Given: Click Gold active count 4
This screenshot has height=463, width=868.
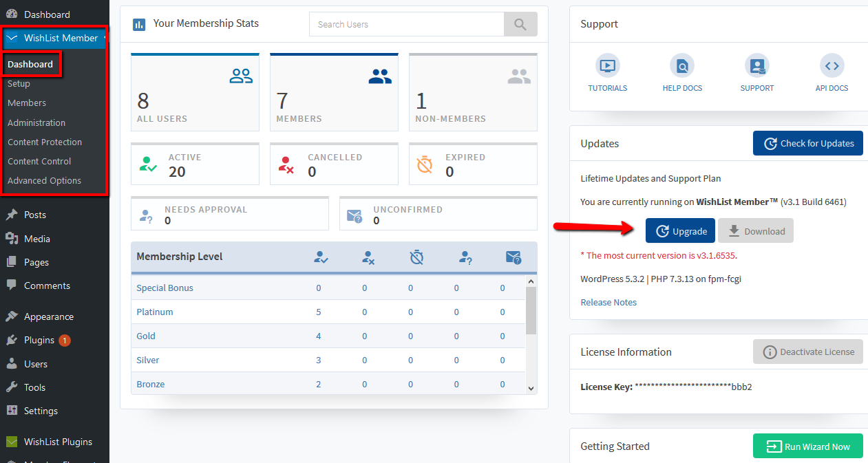Looking at the screenshot, I should click(319, 336).
